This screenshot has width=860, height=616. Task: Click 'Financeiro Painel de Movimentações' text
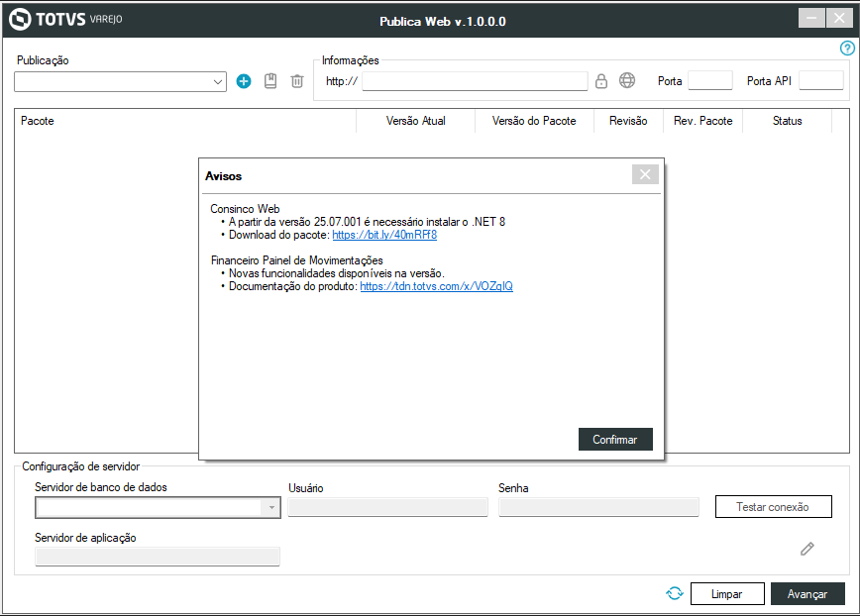pyautogui.click(x=296, y=260)
